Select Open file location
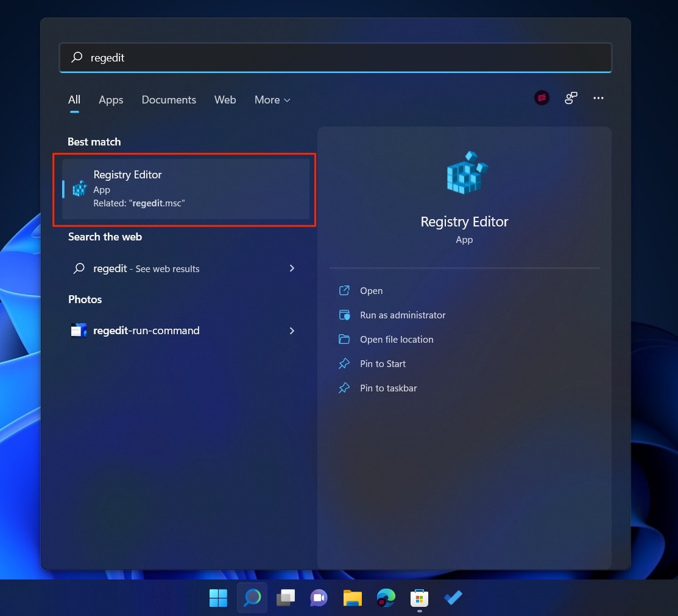 click(x=397, y=339)
